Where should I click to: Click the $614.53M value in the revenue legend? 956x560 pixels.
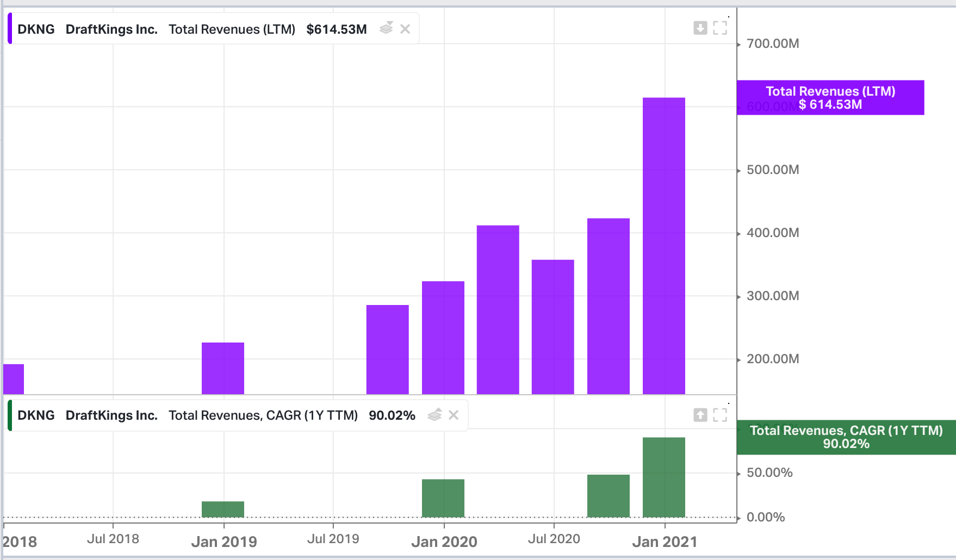coord(337,29)
